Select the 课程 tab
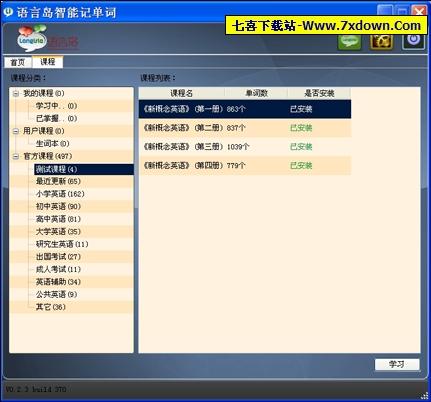This screenshot has width=431, height=402. tap(48, 62)
